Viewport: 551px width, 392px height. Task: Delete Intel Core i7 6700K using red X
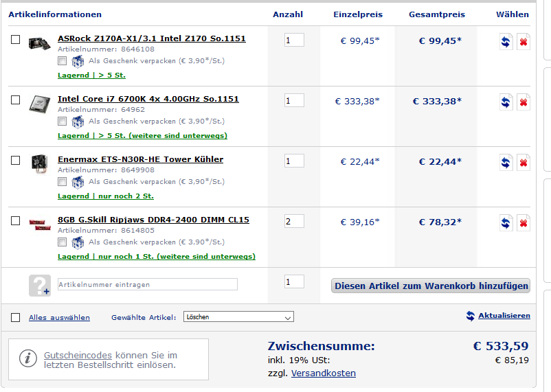click(524, 102)
